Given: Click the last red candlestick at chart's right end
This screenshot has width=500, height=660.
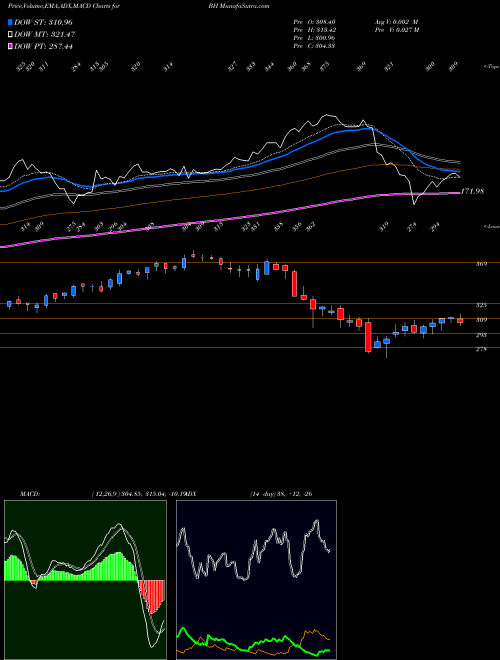Looking at the screenshot, I should [460, 321].
